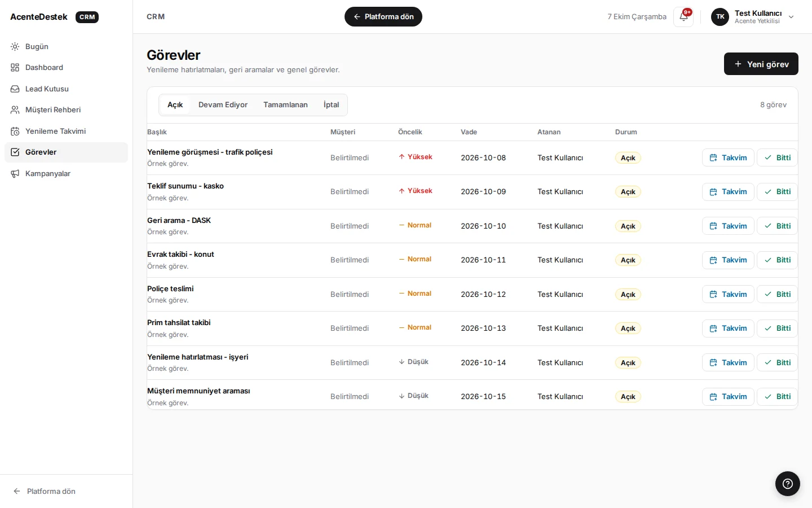Mark 'Prim tahsilat takibi' as Bitti
Viewport: 812px width, 508px height.
[x=777, y=329]
